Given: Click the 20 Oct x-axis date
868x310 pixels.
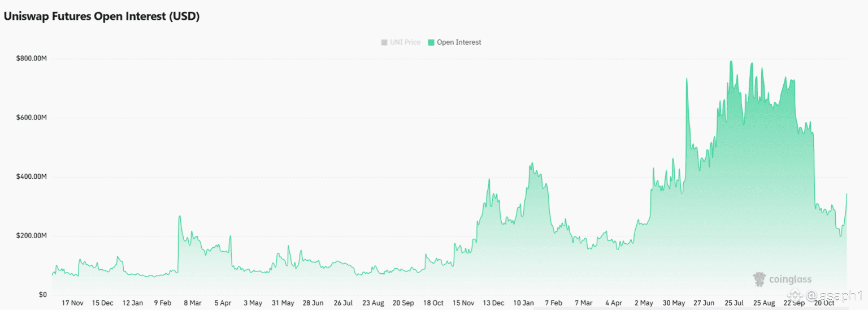Looking at the screenshot, I should click(824, 303).
